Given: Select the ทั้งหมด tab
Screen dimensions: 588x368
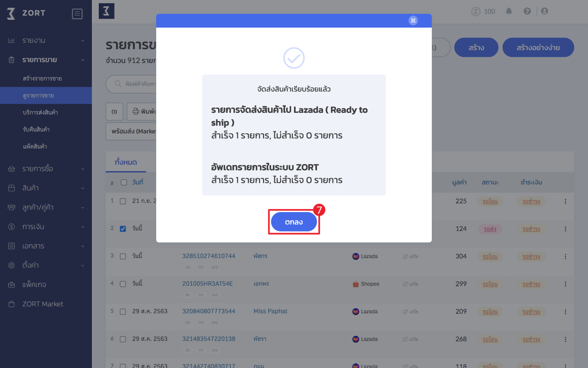Looking at the screenshot, I should pyautogui.click(x=126, y=162).
